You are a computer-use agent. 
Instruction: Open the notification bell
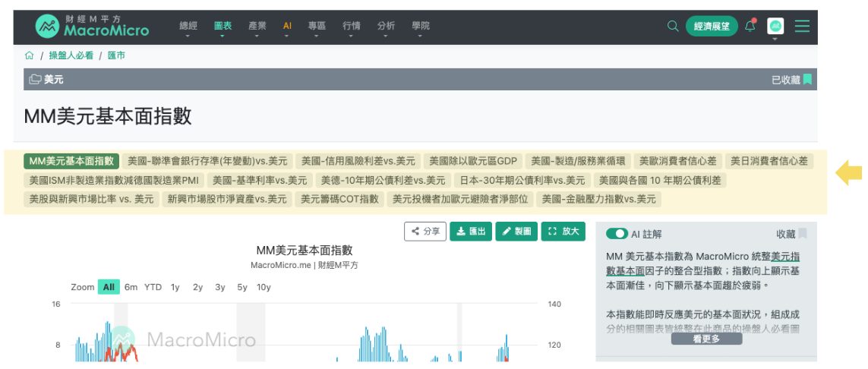(750, 26)
